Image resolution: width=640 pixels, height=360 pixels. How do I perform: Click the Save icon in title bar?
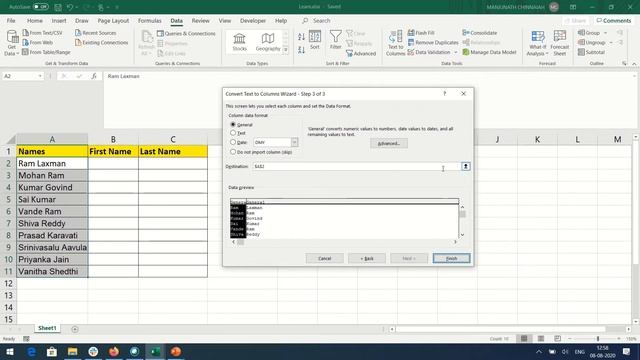[x=58, y=7]
